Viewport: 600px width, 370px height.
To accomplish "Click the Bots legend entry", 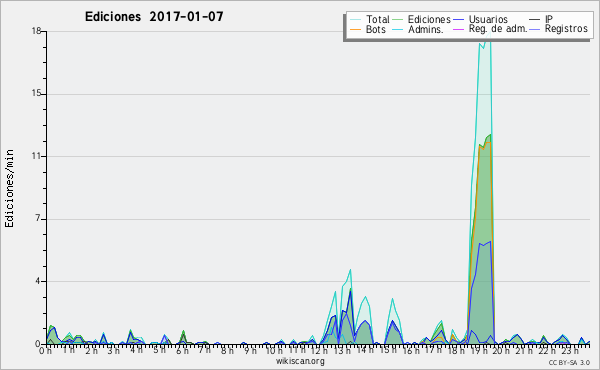I will 376,29.
